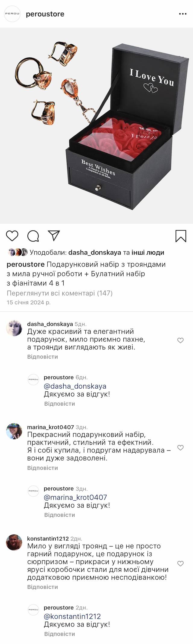The image size is (193, 644).
Task: Like konstantin1212's comment
Action: point(180,563)
